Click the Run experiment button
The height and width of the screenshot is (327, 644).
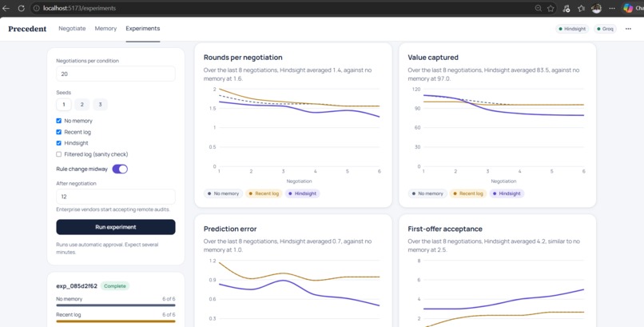pos(116,227)
